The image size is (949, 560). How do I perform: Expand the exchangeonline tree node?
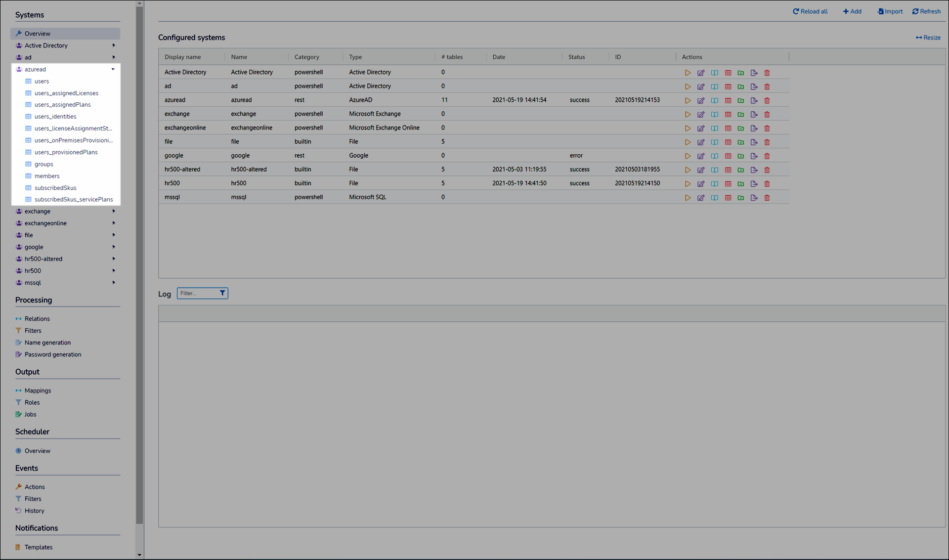[114, 223]
